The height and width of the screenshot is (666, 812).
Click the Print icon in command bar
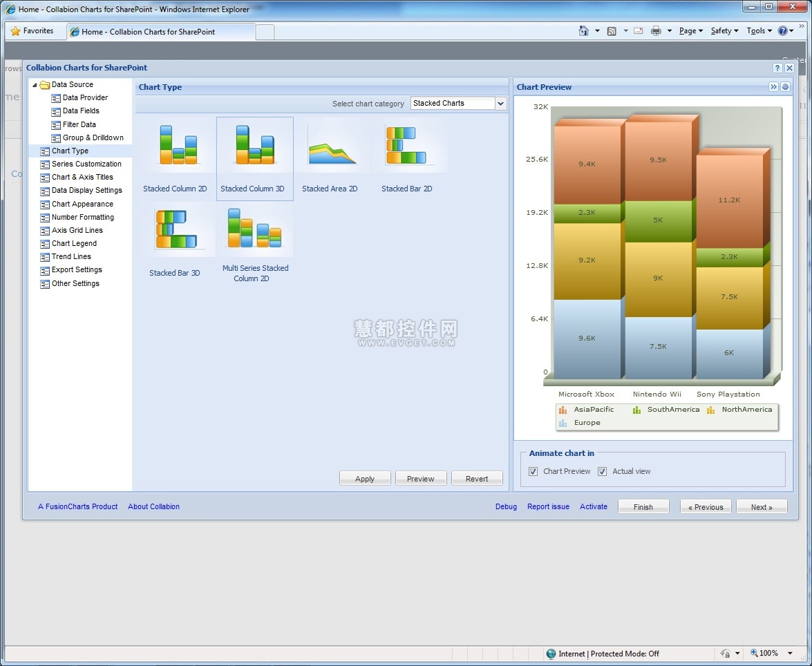point(656,31)
